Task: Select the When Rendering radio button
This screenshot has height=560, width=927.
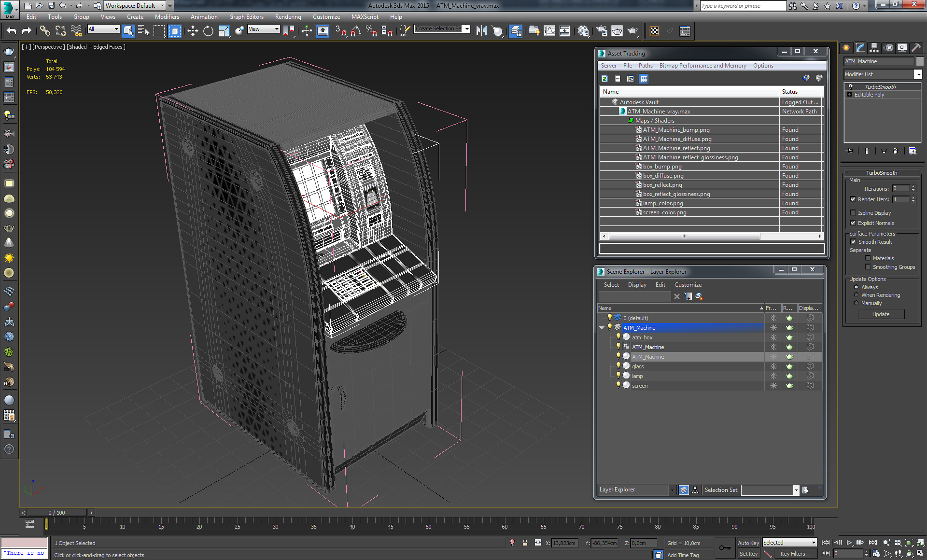Action: point(856,295)
